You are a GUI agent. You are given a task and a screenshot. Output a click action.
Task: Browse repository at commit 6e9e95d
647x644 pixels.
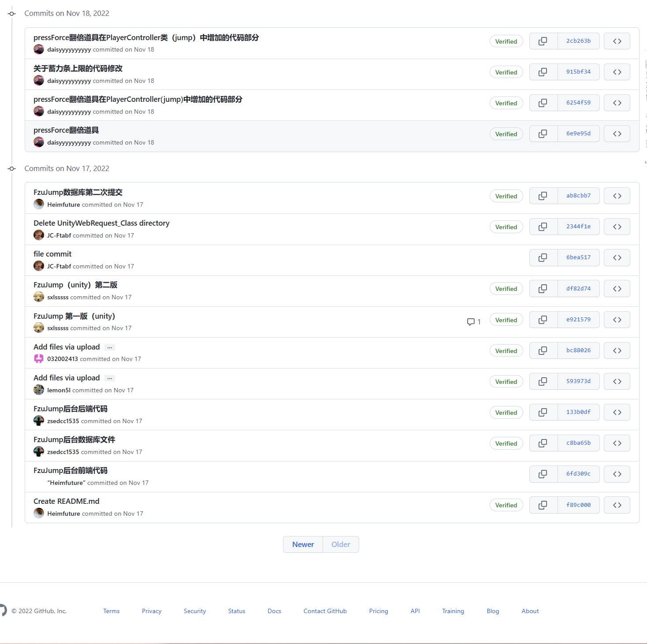[617, 134]
